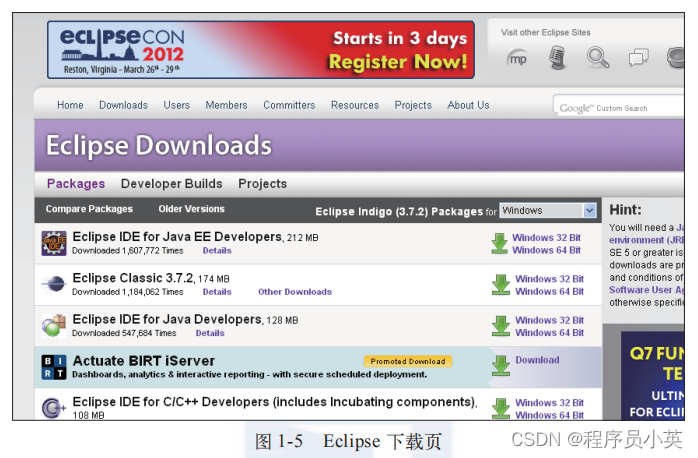The width and height of the screenshot is (698, 458).
Task: Open the Eclipse IDE for C/C++ Developers title
Action: pyautogui.click(x=274, y=402)
